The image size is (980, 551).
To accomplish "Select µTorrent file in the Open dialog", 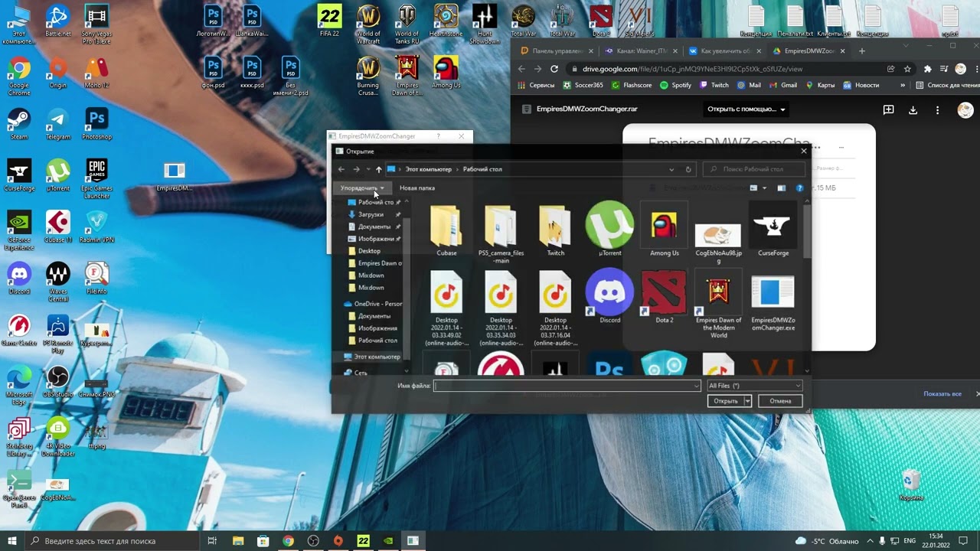I will click(609, 228).
